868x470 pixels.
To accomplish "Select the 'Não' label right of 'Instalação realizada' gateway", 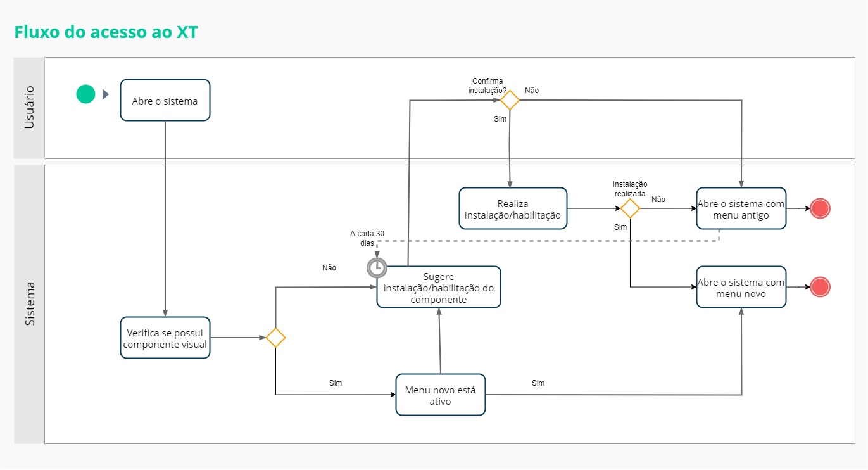I will point(658,200).
